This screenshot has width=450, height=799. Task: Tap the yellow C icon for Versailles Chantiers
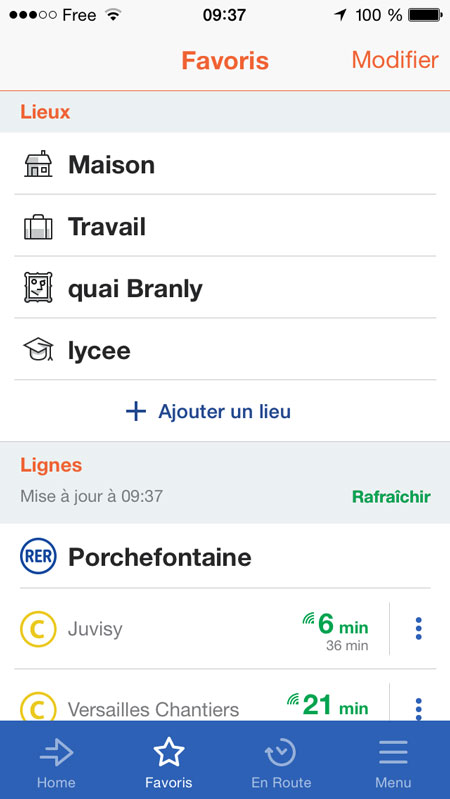[x=38, y=708]
